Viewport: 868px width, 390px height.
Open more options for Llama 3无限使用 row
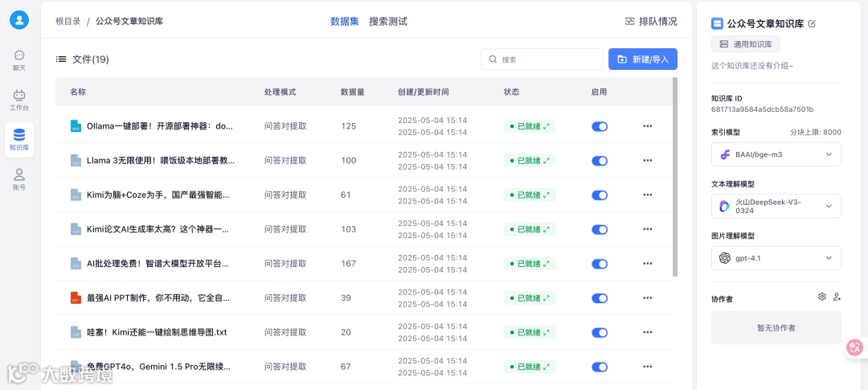648,161
